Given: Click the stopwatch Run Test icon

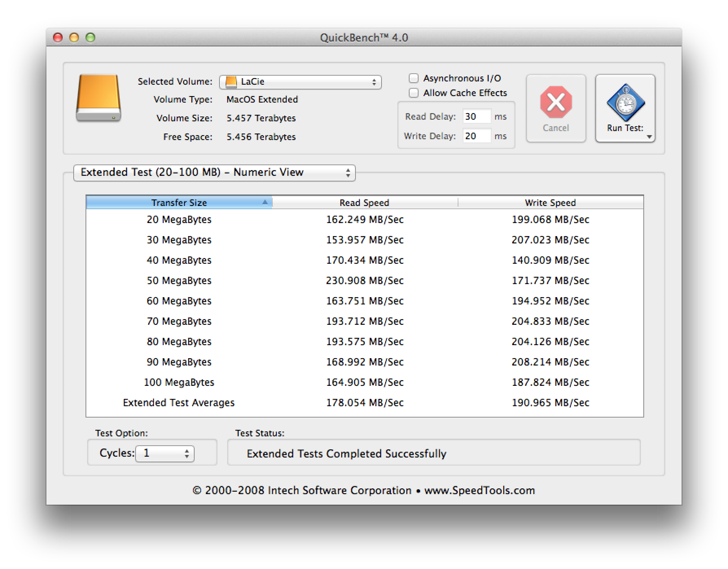Looking at the screenshot, I should (625, 103).
